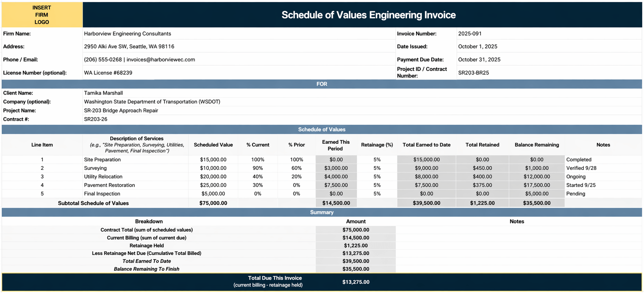This screenshot has width=644, height=293.
Task: Click the Ongoing note cell
Action: 603,177
